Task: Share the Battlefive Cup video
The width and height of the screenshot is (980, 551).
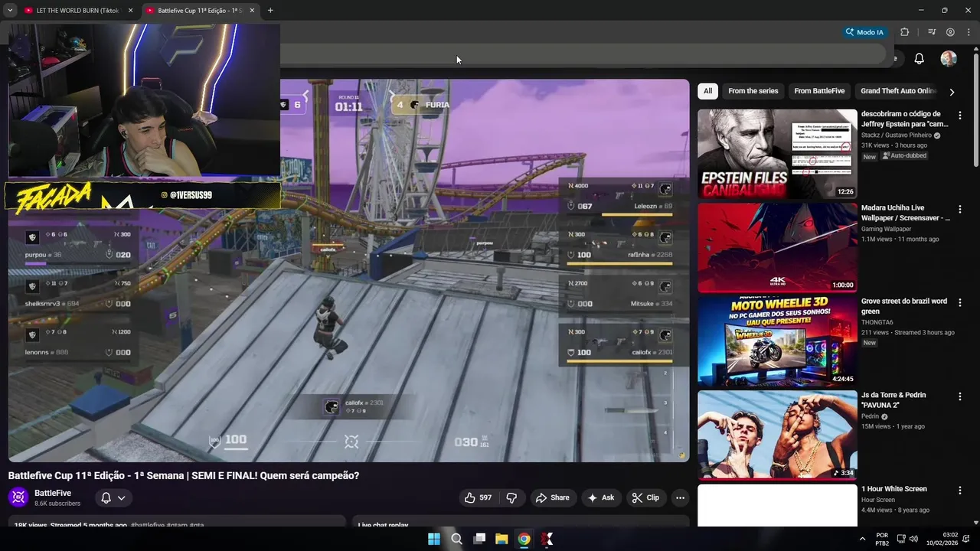Action: tap(552, 497)
